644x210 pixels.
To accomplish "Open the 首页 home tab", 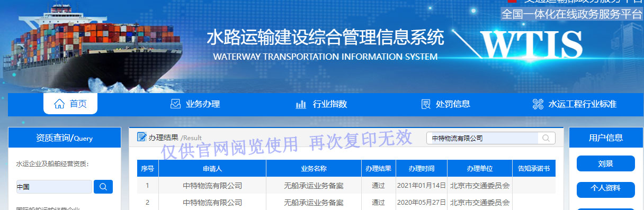I will [x=70, y=104].
